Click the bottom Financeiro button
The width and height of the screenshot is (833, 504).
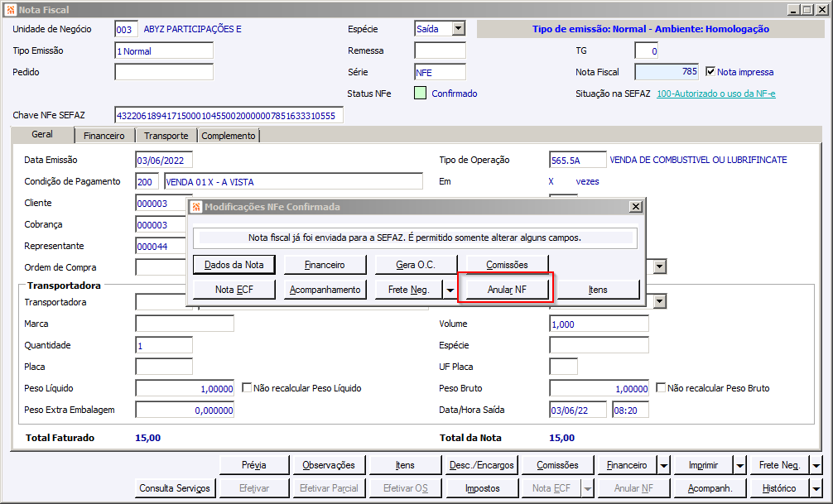click(x=627, y=465)
